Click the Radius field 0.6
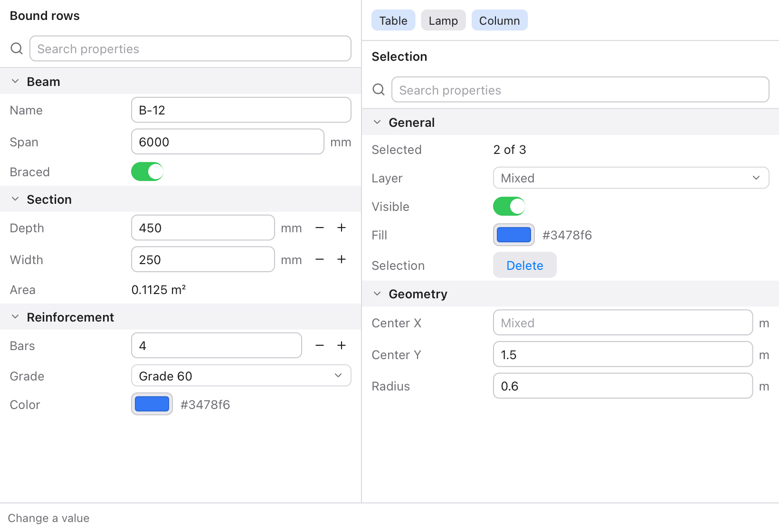This screenshot has height=532, width=779. coord(623,386)
